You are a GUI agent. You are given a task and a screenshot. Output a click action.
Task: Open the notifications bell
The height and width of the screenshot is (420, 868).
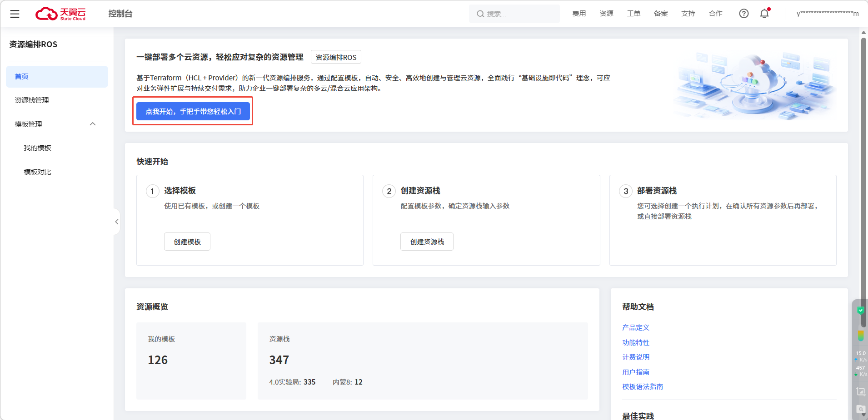[764, 14]
